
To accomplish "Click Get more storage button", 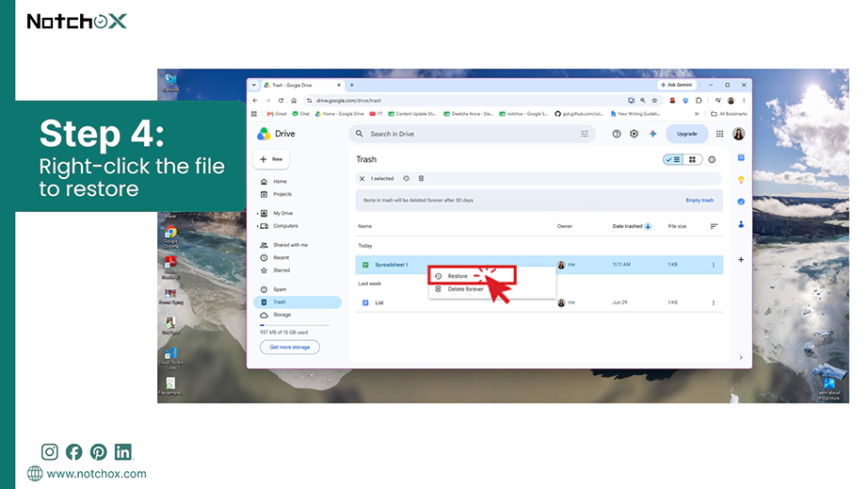I will [x=290, y=348].
